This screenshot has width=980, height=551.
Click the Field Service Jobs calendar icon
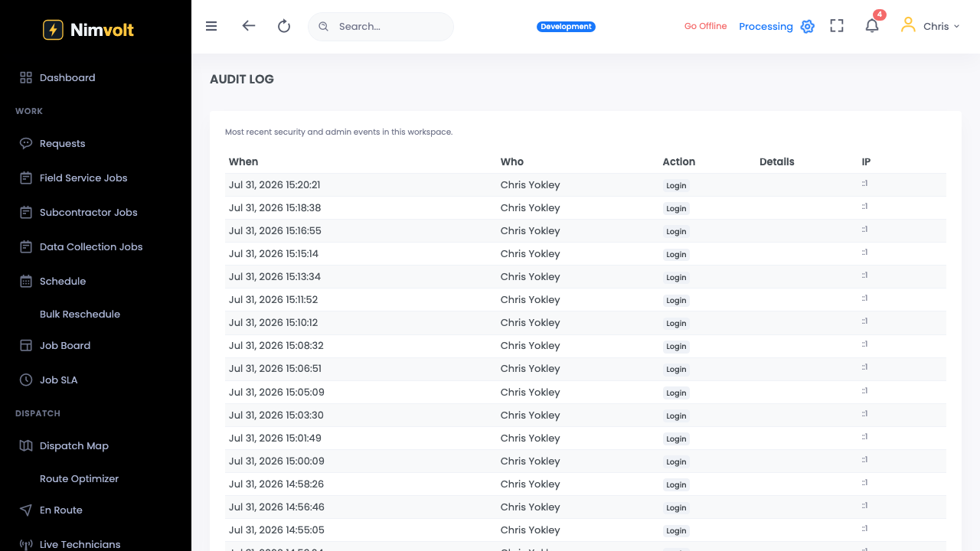(x=26, y=178)
